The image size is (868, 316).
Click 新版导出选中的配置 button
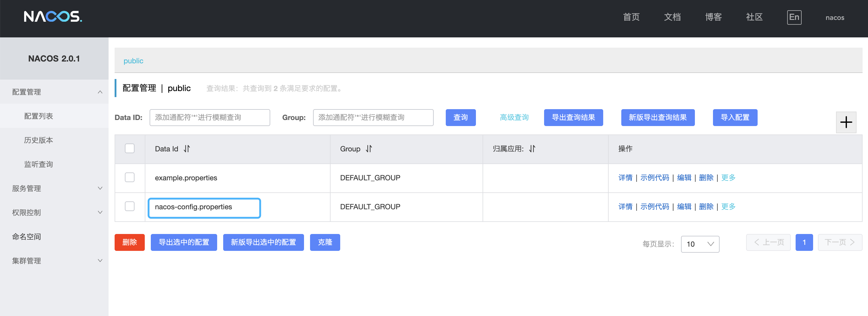tap(263, 242)
